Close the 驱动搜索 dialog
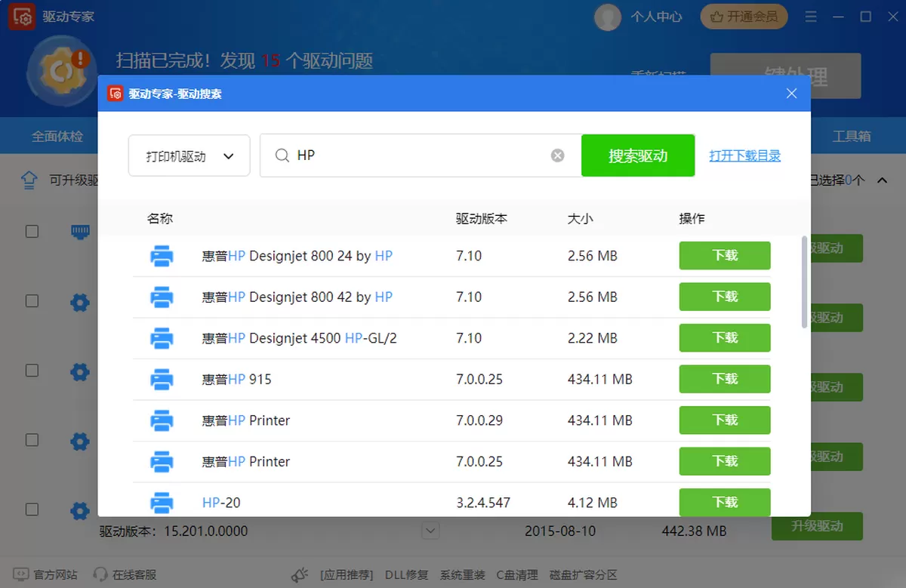The width and height of the screenshot is (906, 588). 791,94
